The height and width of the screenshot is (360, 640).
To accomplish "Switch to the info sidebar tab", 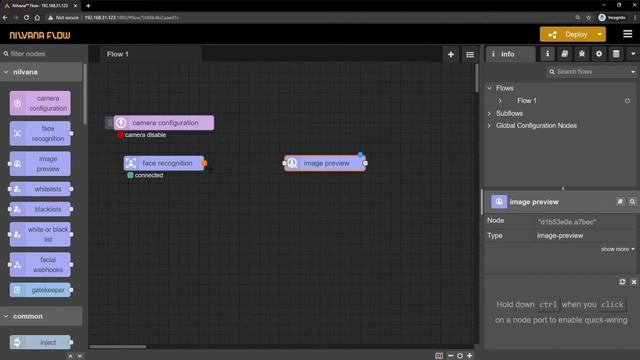I will pyautogui.click(x=510, y=54).
